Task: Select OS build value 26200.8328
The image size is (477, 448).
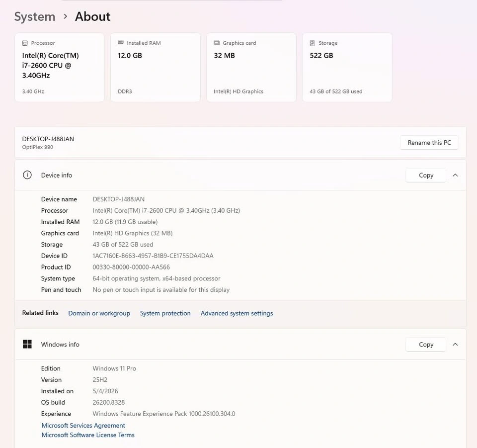Action: click(109, 402)
